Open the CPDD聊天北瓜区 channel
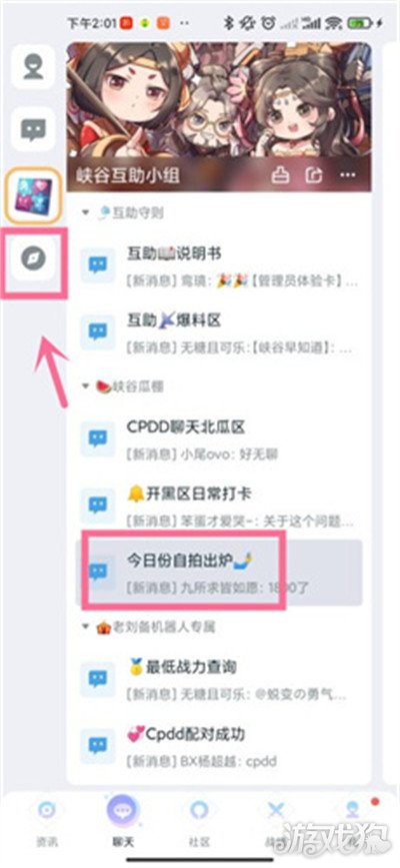 point(219,440)
